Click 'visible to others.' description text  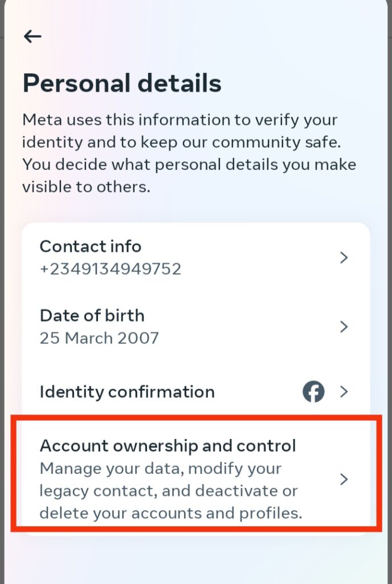click(x=86, y=187)
